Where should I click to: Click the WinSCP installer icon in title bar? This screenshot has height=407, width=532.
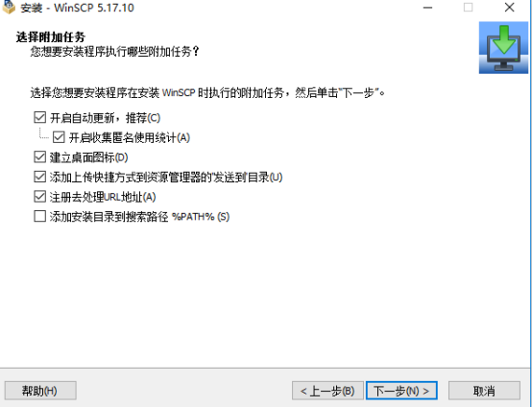pyautogui.click(x=8, y=7)
